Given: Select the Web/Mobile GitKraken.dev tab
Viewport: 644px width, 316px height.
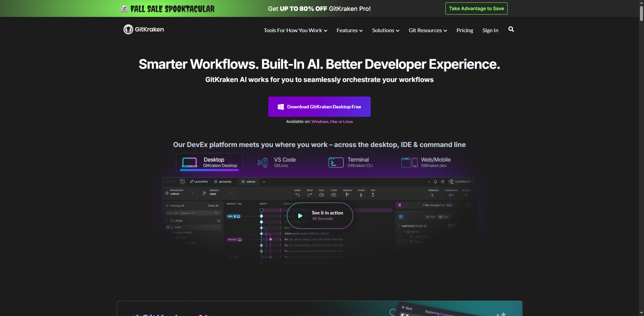Looking at the screenshot, I should pyautogui.click(x=426, y=163).
